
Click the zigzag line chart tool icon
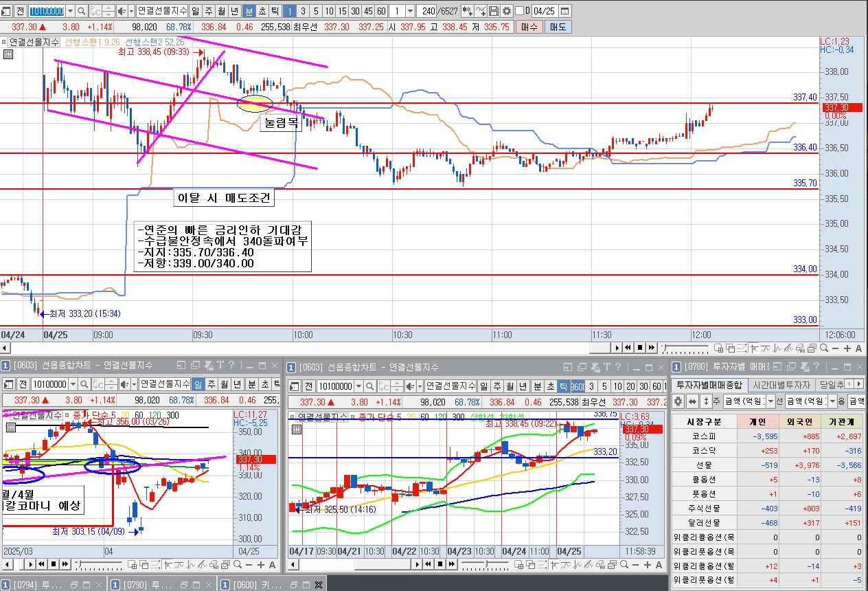[481, 11]
